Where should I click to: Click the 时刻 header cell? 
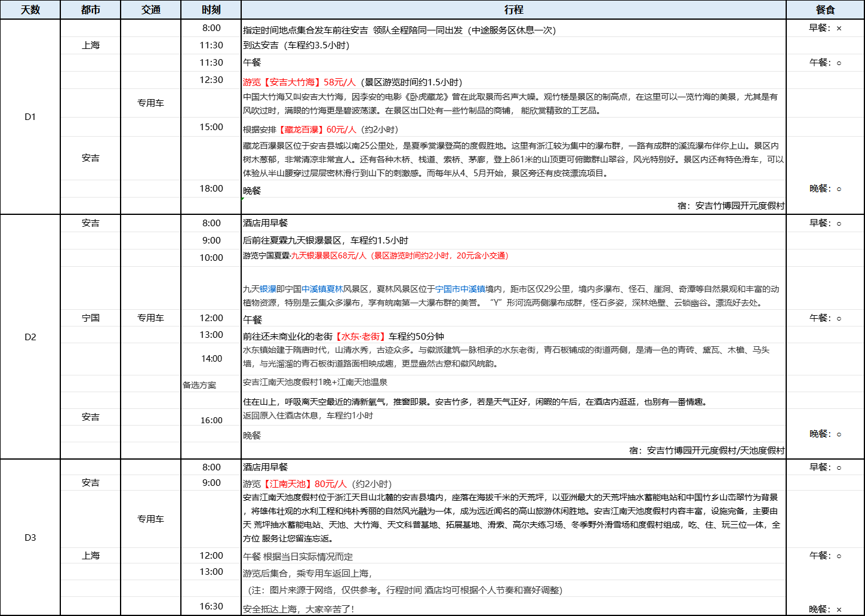(x=211, y=10)
